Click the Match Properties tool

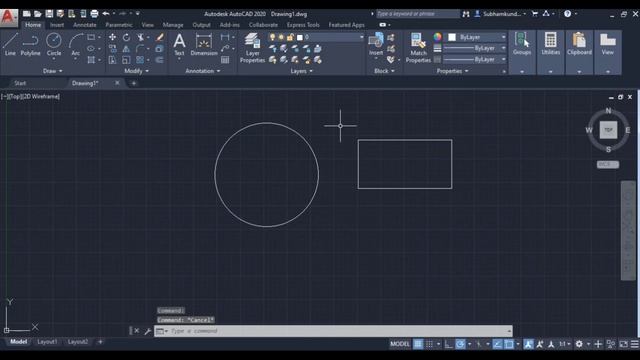point(418,48)
